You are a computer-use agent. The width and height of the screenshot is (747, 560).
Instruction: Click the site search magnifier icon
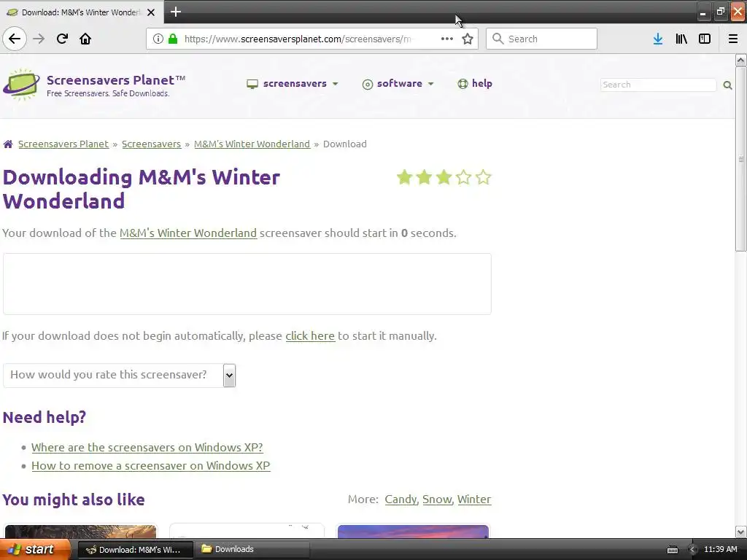(727, 85)
